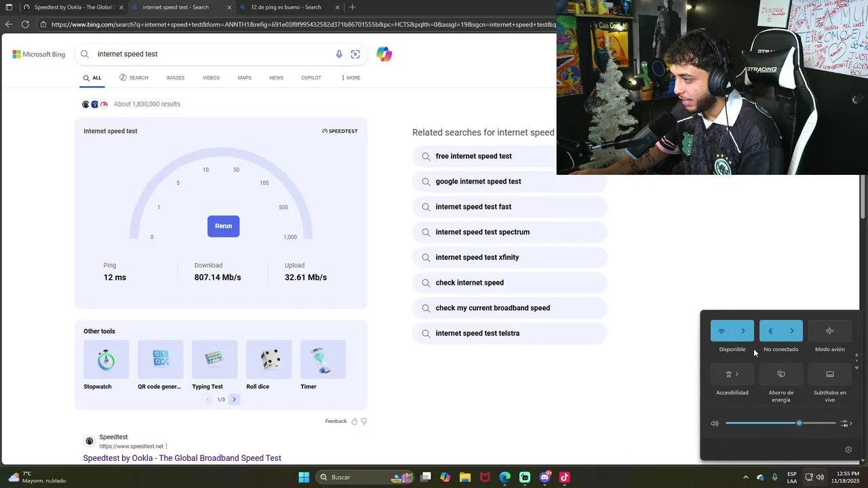Image resolution: width=868 pixels, height=488 pixels.
Task: Expand Wi-Fi networks list arrow
Action: point(743,331)
